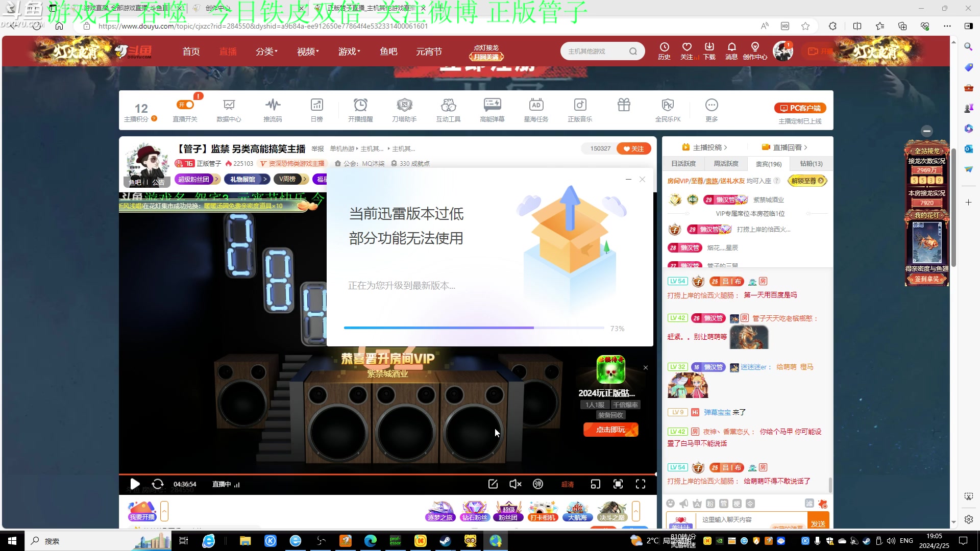This screenshot has height=551, width=980.
Task: Open the emoji picker in chat
Action: click(671, 504)
